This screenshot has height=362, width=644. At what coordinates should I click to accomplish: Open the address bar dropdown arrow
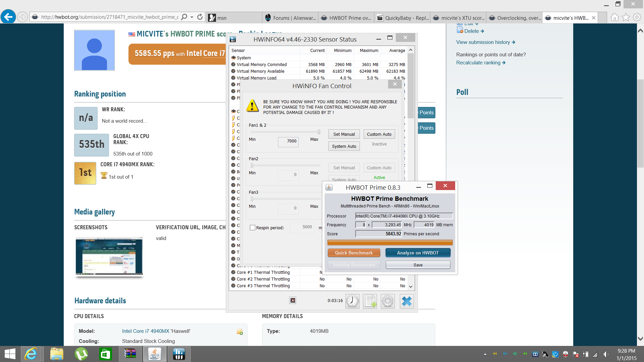[192, 17]
